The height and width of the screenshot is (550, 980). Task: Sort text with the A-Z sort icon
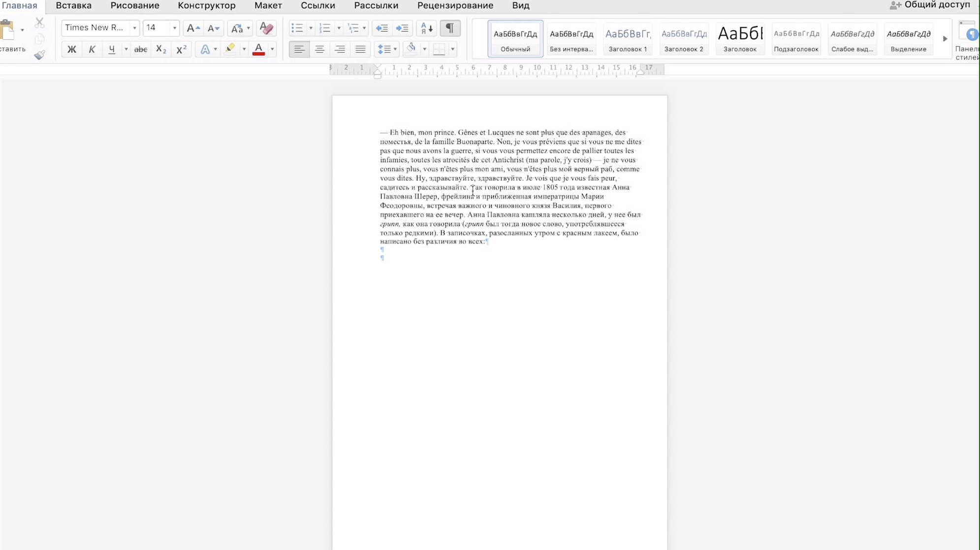[426, 28]
